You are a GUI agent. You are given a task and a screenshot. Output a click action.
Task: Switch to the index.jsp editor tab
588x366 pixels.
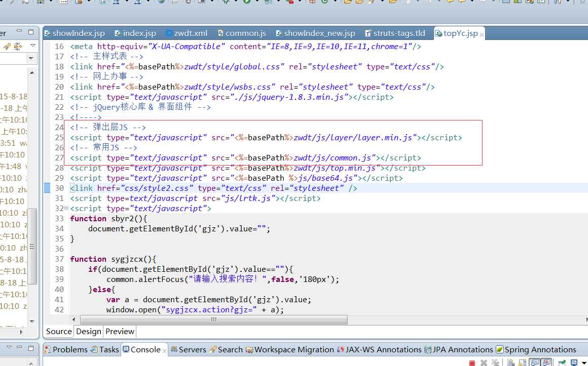(135, 33)
